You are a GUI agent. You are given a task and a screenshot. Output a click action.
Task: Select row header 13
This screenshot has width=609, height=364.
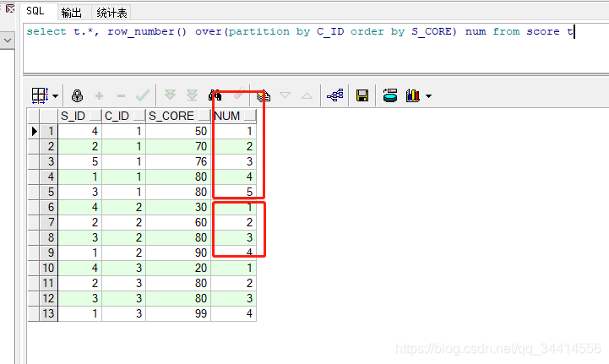[x=48, y=313]
